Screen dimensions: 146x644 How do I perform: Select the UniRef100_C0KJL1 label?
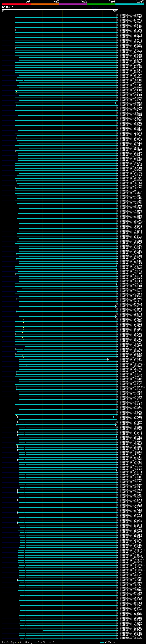pos(131,405)
